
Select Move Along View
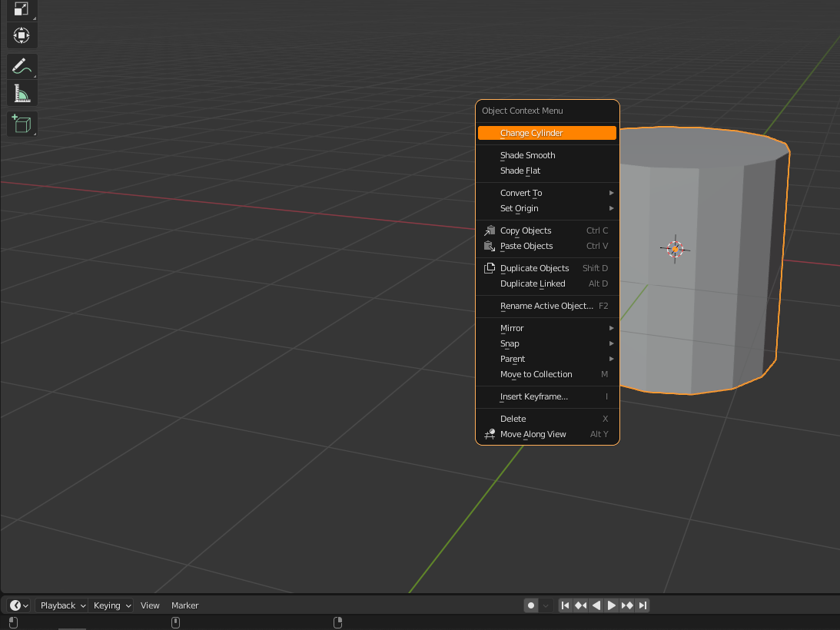(x=547, y=434)
